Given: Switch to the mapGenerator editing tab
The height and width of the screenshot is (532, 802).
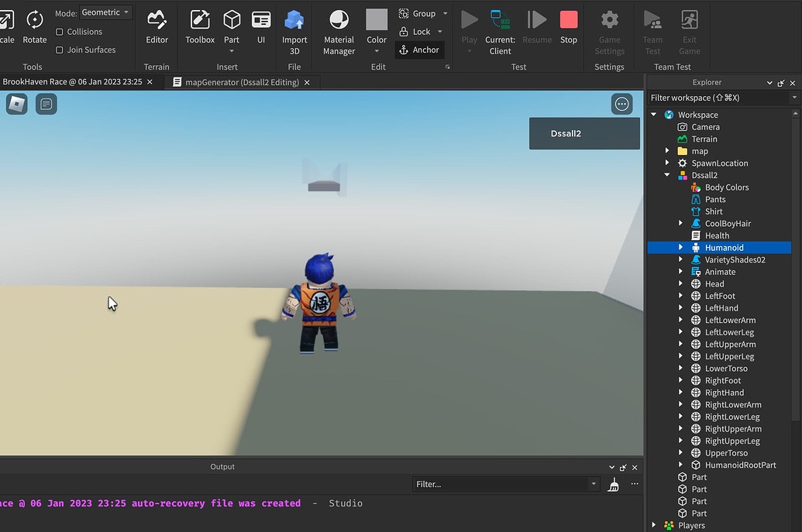Looking at the screenshot, I should [x=240, y=81].
